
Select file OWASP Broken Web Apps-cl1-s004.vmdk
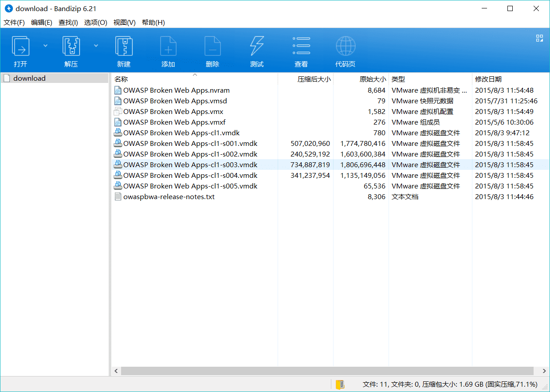pos(190,175)
